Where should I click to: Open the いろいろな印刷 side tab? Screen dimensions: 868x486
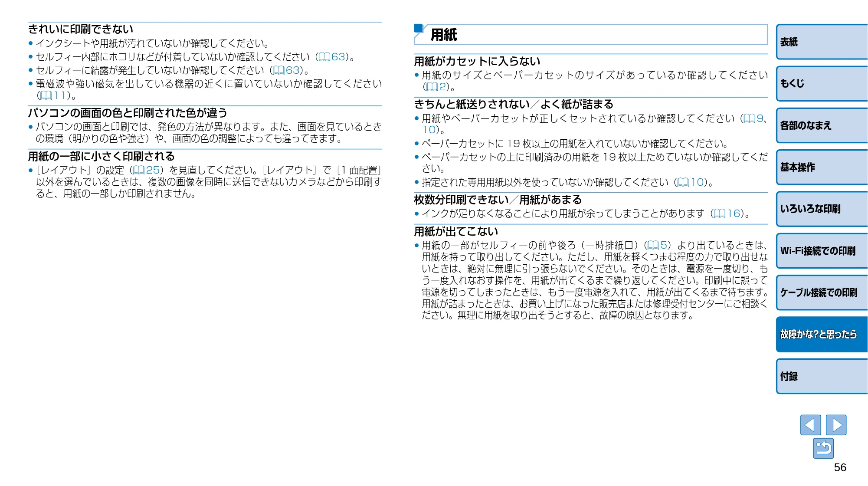point(822,209)
